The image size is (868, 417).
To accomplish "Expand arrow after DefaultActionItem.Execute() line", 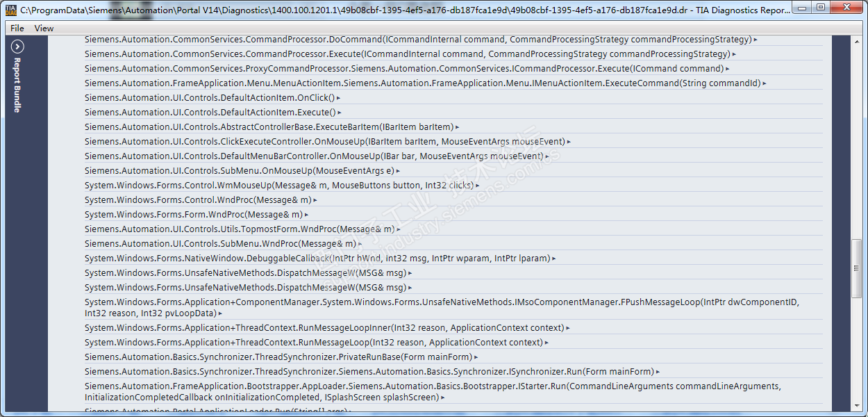I will (x=340, y=113).
